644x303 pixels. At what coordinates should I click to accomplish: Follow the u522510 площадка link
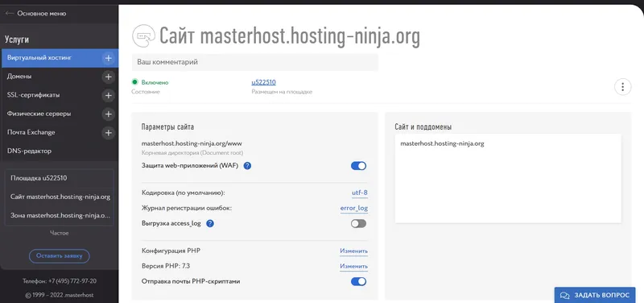click(x=264, y=83)
